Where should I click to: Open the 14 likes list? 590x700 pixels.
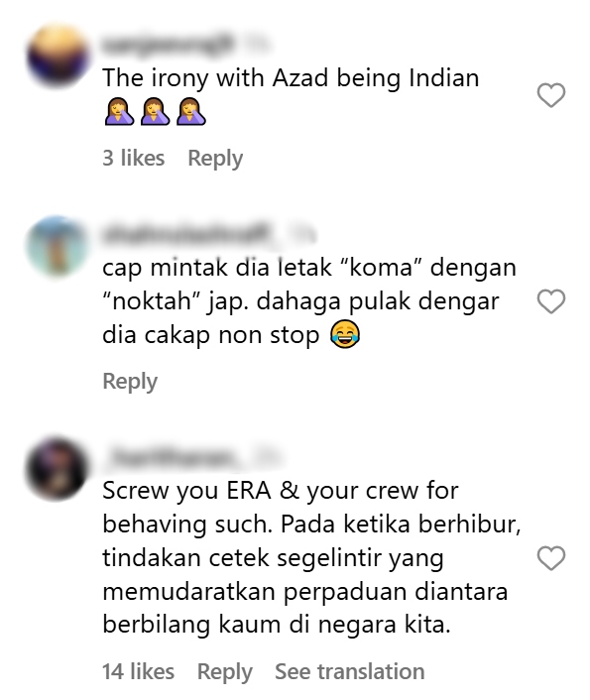point(138,671)
